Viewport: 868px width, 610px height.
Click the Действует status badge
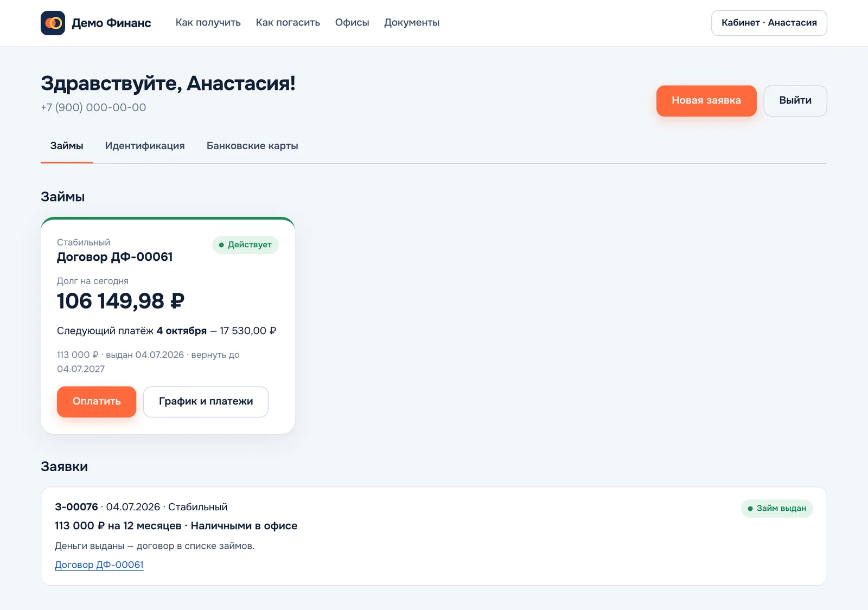click(245, 245)
